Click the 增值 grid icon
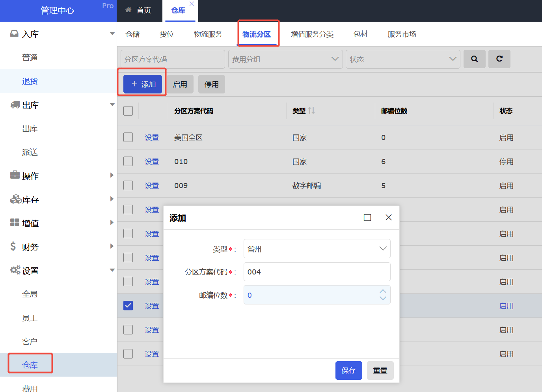The height and width of the screenshot is (392, 542). (x=15, y=222)
